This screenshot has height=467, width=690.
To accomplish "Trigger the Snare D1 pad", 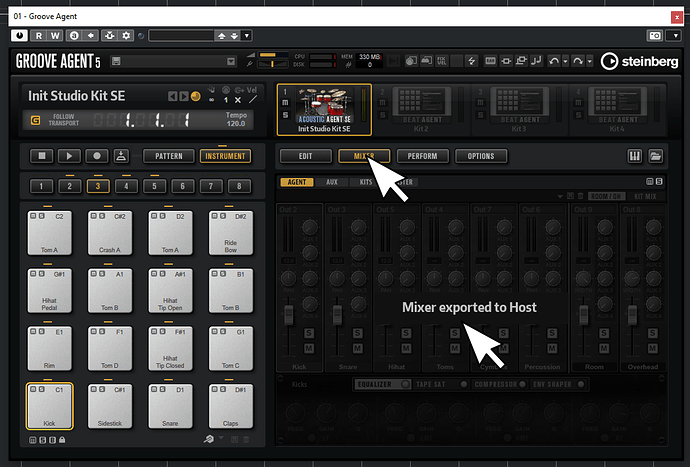I will (x=170, y=406).
